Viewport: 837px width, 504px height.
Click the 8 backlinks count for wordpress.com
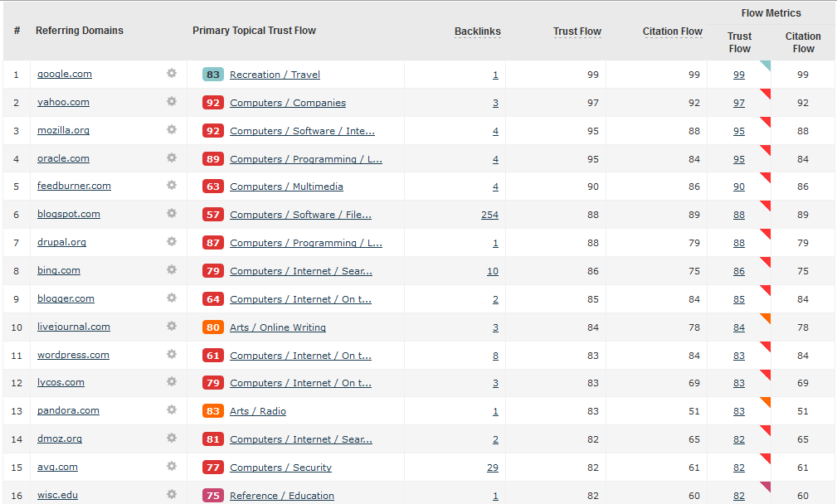[495, 356]
